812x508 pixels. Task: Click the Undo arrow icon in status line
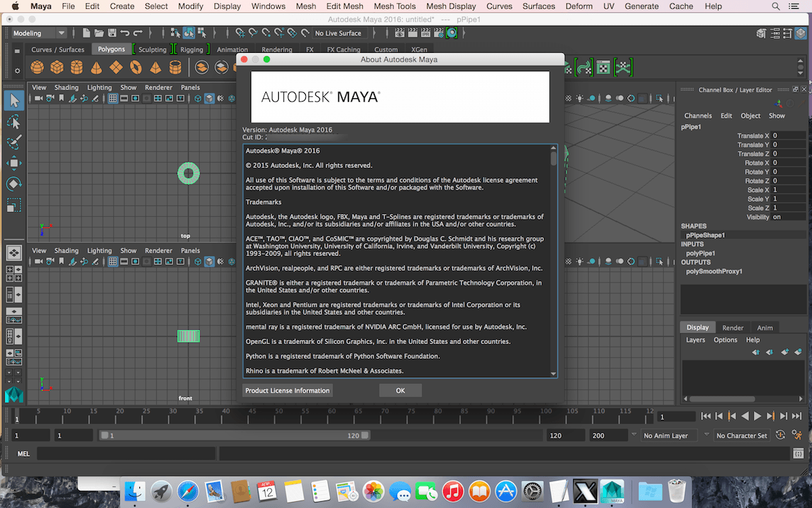pos(125,33)
